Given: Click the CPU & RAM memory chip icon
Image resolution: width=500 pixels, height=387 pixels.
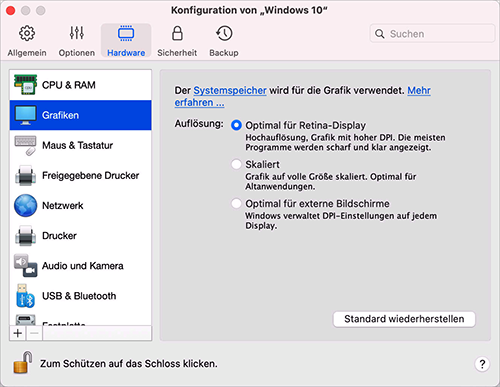Looking at the screenshot, I should click(x=25, y=85).
